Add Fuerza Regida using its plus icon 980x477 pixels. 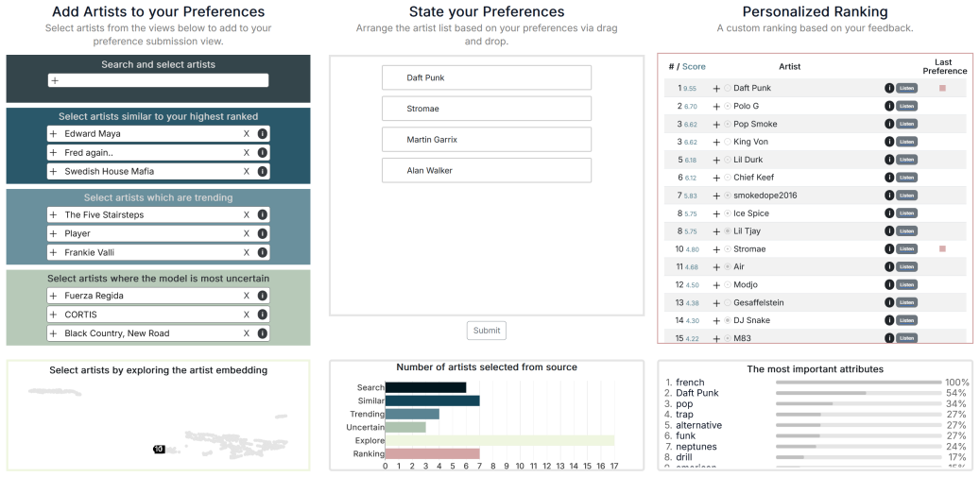[x=53, y=296]
